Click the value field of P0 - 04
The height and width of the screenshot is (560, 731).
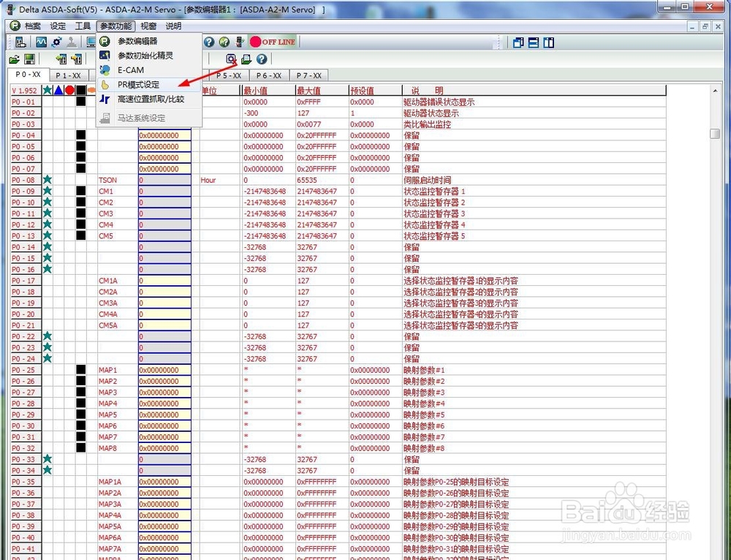point(164,135)
